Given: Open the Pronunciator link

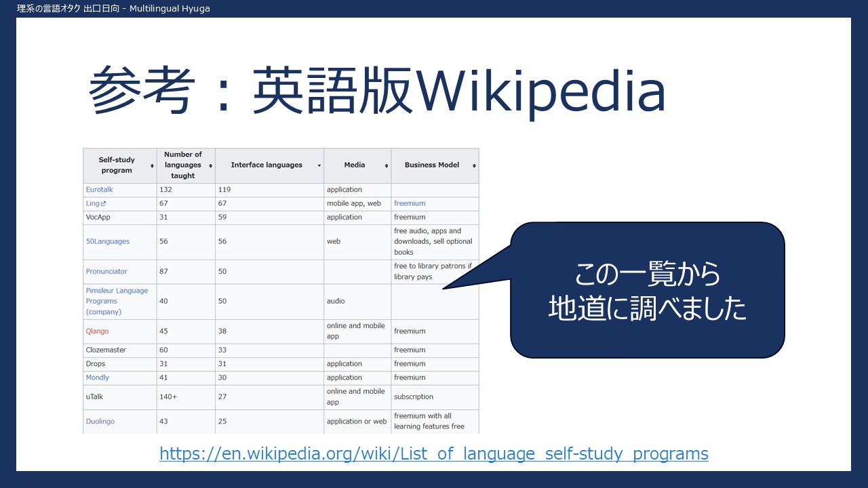Looking at the screenshot, I should point(106,271).
